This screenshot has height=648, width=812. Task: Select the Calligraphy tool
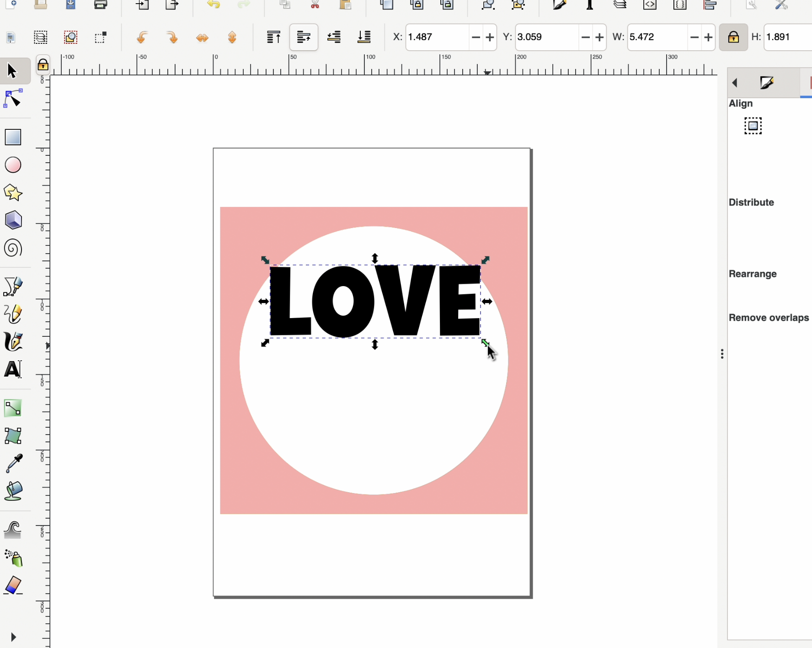click(x=13, y=342)
